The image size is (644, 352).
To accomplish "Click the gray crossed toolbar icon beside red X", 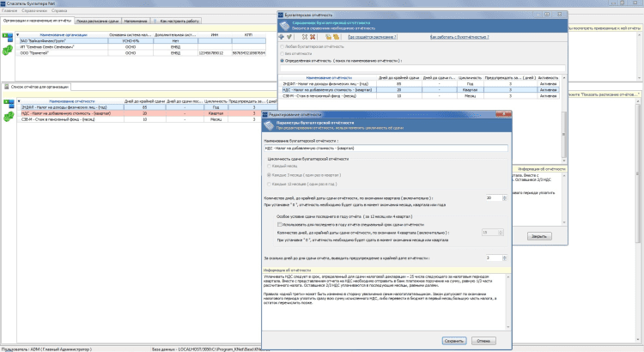I will pyautogui.click(x=304, y=37).
